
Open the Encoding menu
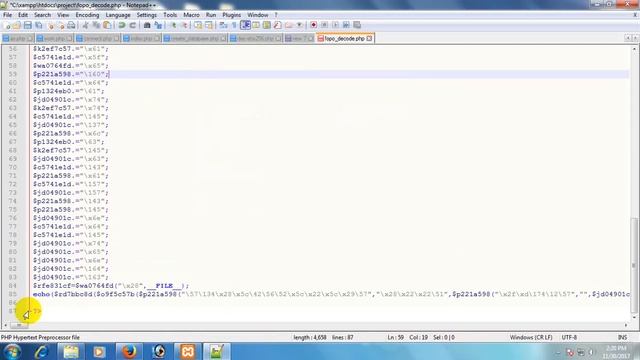pyautogui.click(x=87, y=15)
